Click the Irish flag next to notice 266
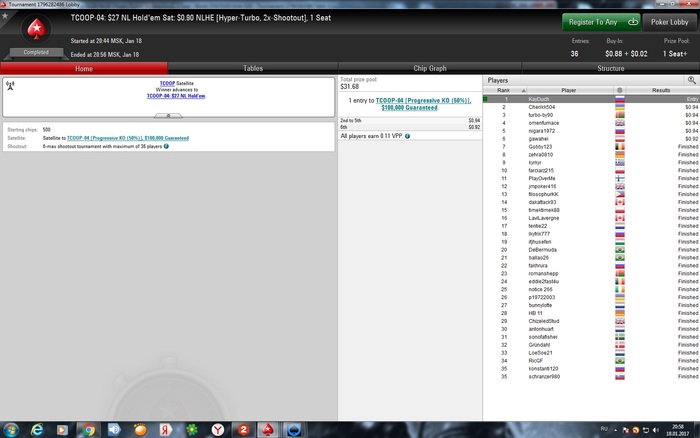The height and width of the screenshot is (438, 700). (620, 289)
